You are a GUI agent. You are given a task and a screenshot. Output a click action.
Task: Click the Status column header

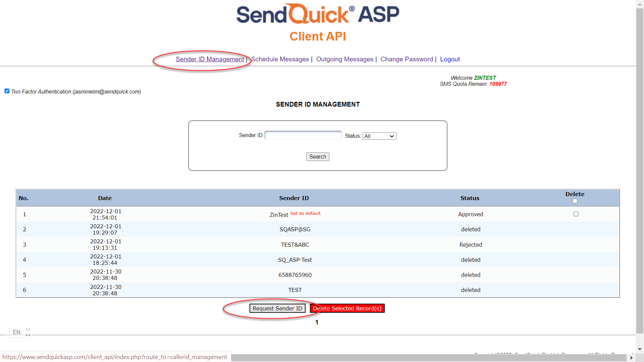point(470,198)
